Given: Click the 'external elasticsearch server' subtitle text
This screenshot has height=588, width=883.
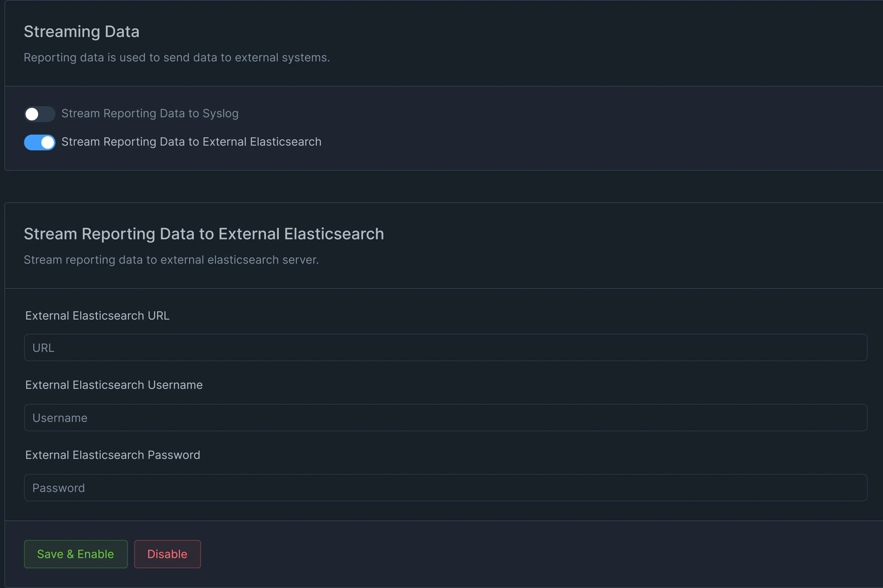Looking at the screenshot, I should point(171,260).
